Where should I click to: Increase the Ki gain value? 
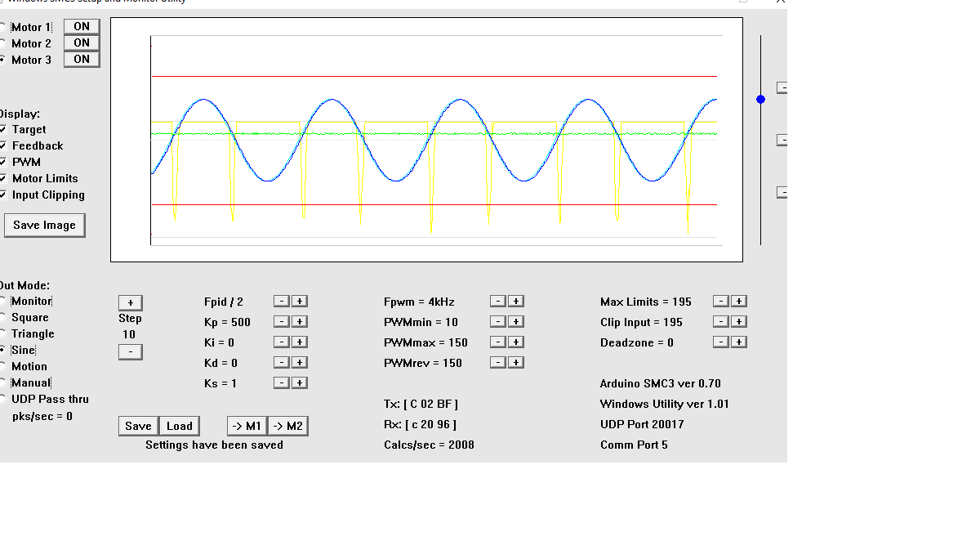(300, 342)
